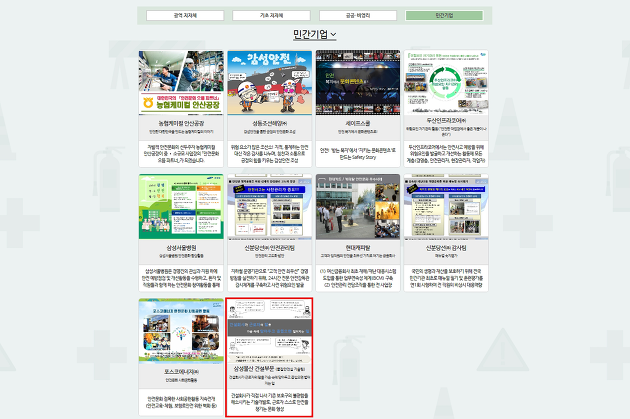630x419 pixels.
Task: Switch to the 기초 지자체 tab
Action: [271, 15]
